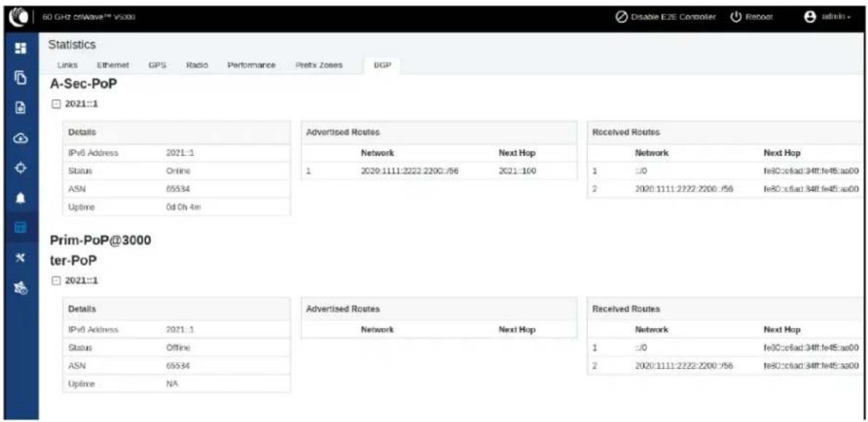Switch to the Prefix Zones tab
The image size is (868, 422).
point(319,66)
